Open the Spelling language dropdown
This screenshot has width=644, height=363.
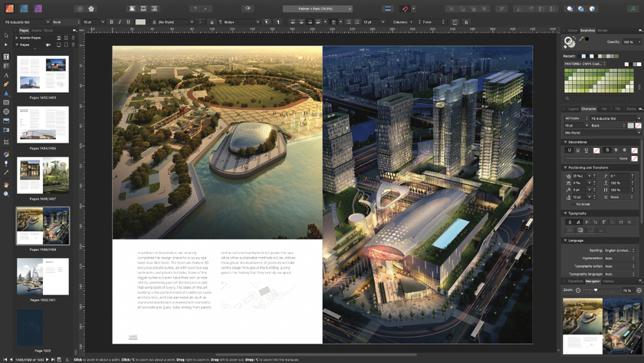point(619,250)
